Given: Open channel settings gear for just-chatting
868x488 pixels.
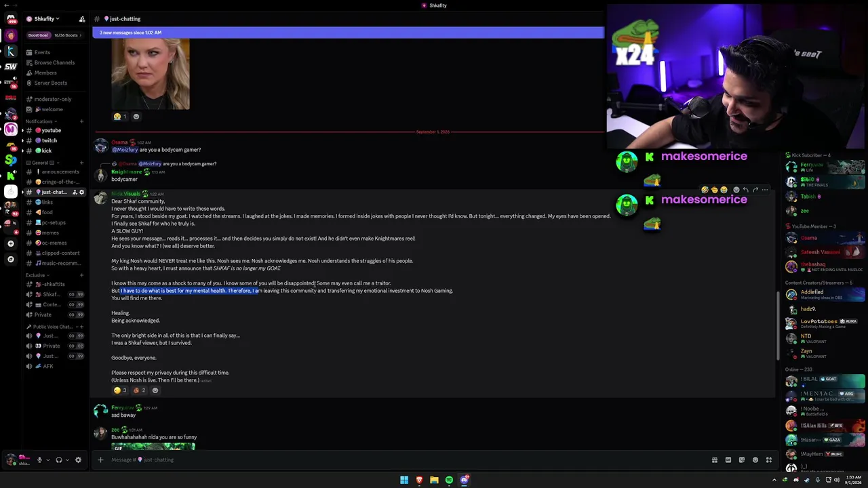Looking at the screenshot, I should pyautogui.click(x=82, y=192).
